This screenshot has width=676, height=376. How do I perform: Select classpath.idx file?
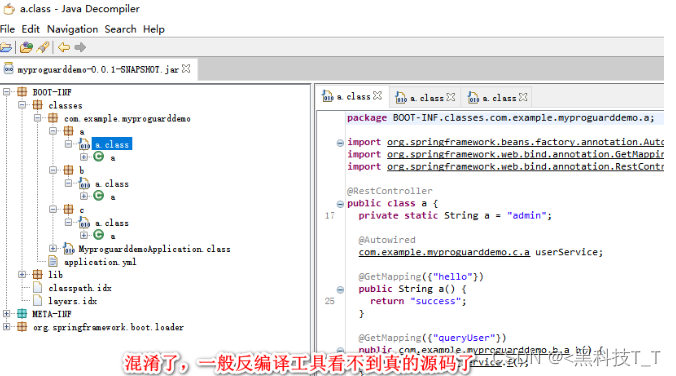click(80, 288)
